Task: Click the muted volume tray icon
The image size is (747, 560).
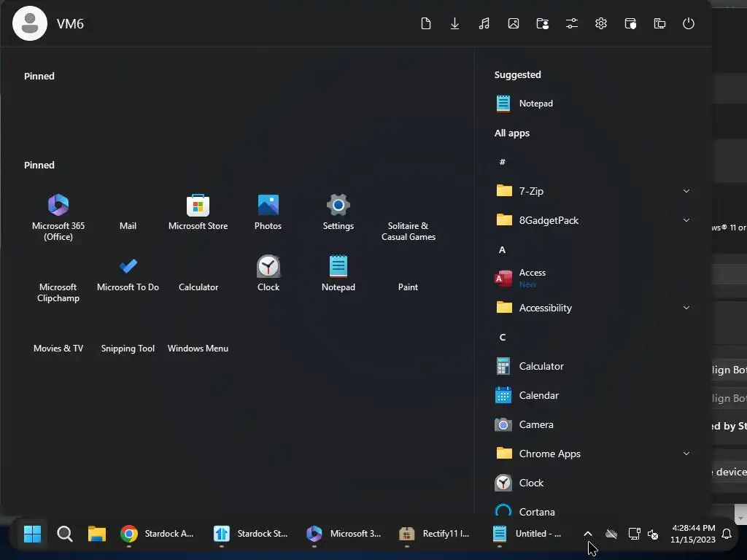Action: pos(653,534)
